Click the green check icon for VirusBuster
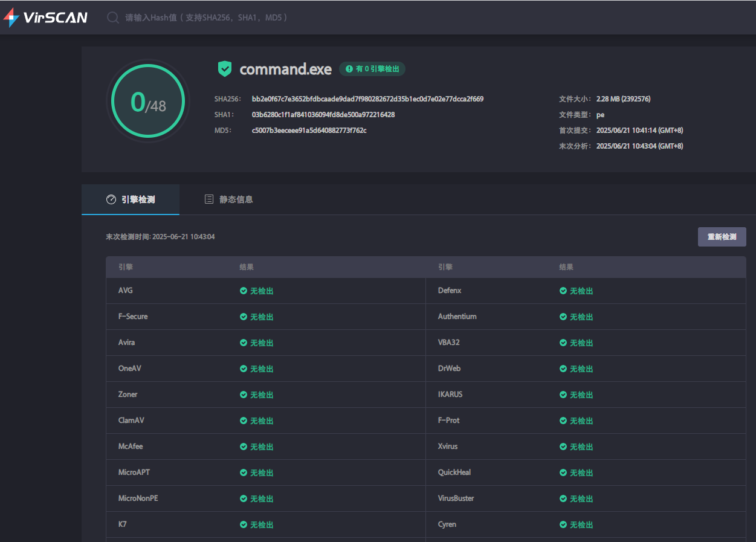 point(563,498)
